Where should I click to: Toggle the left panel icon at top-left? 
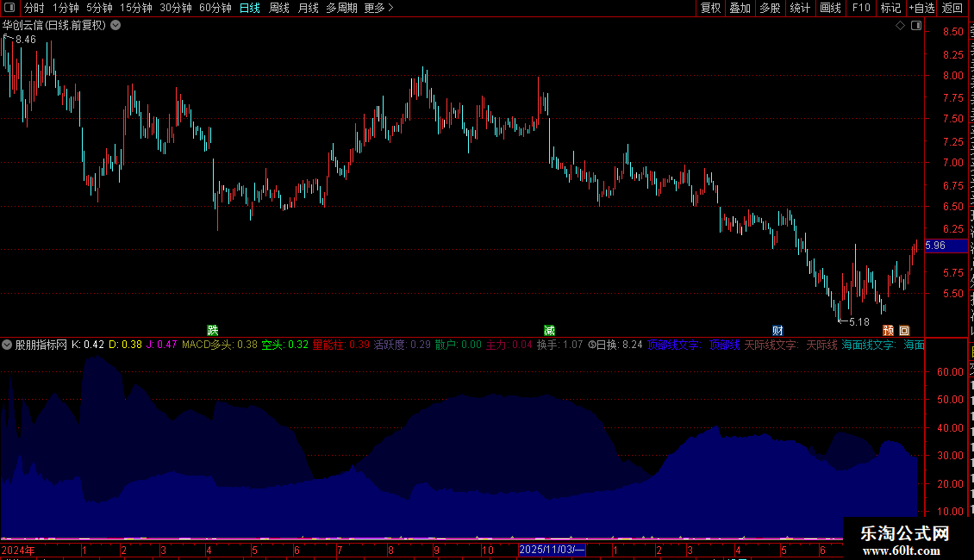[x=9, y=8]
